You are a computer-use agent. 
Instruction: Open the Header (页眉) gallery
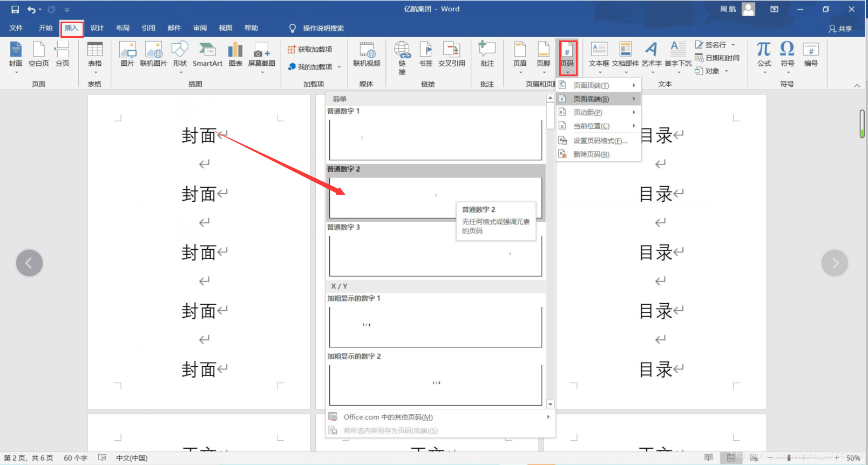(x=520, y=57)
